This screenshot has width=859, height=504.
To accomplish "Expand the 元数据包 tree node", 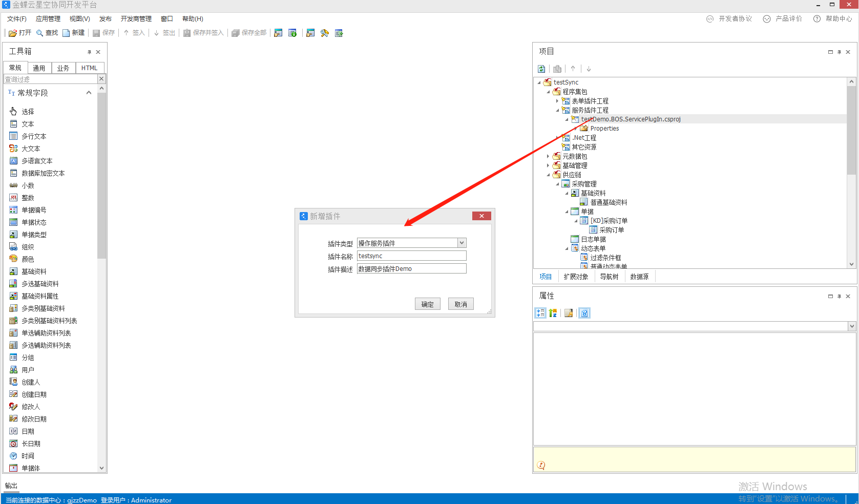I will click(x=548, y=156).
